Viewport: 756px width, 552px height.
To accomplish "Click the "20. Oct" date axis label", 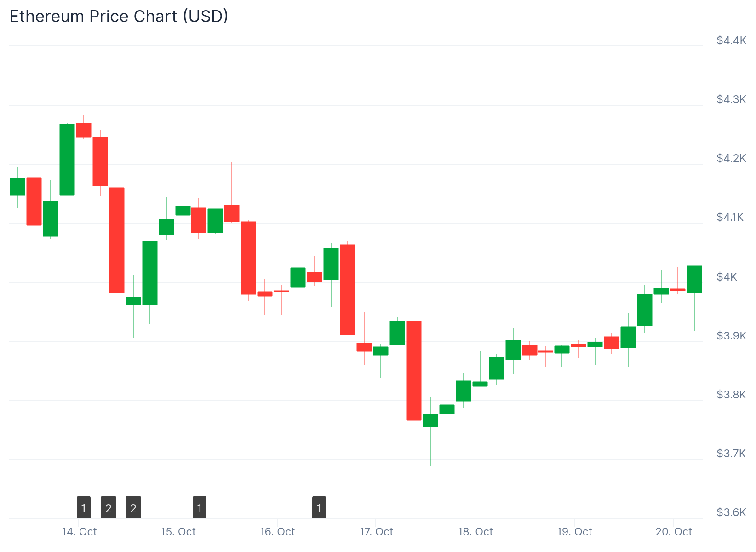I will 674,532.
